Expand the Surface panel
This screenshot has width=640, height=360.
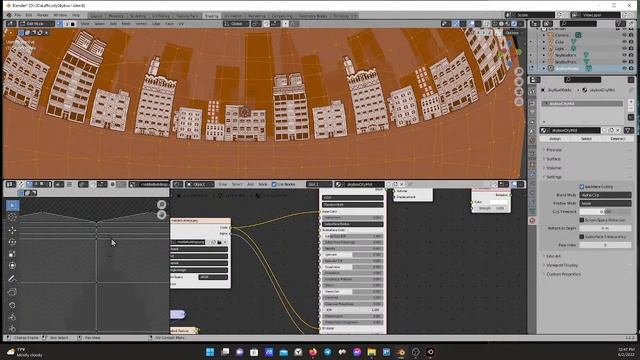(553, 159)
